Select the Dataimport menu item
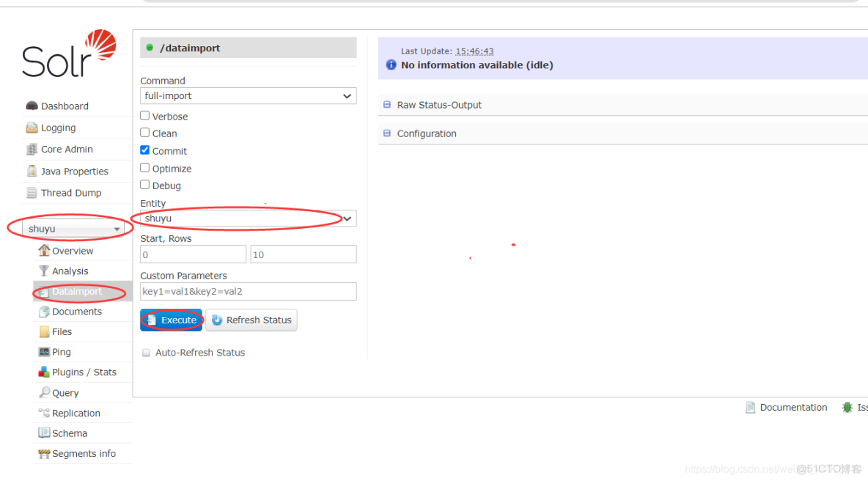 [x=83, y=291]
